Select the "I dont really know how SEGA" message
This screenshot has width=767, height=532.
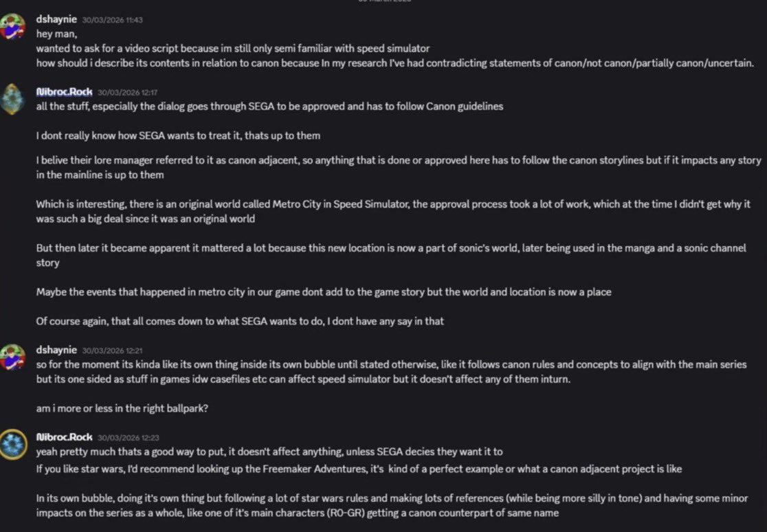coord(178,135)
